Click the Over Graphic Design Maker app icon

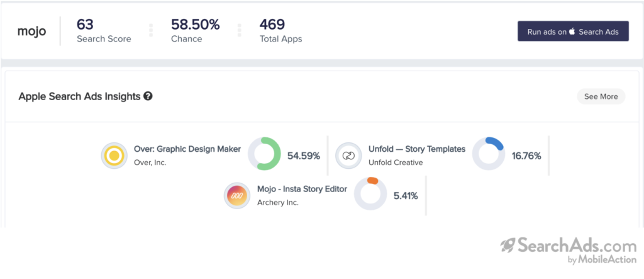coord(114,156)
